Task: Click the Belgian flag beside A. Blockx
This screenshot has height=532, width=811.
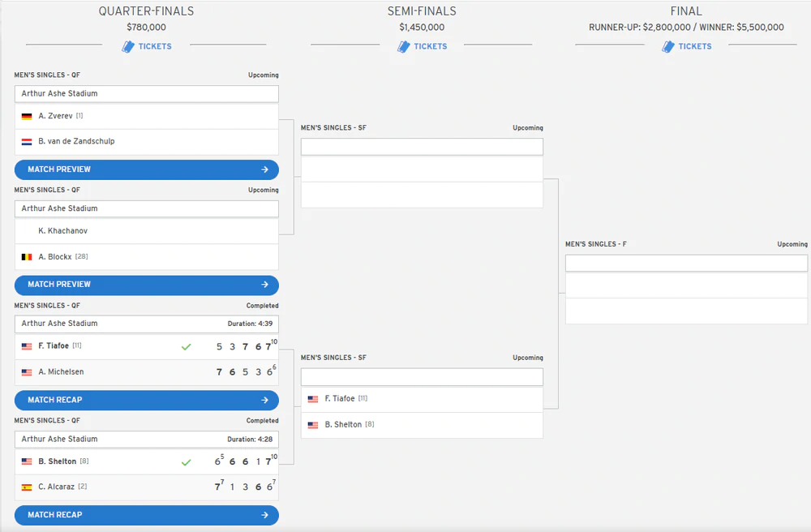Action: (27, 257)
